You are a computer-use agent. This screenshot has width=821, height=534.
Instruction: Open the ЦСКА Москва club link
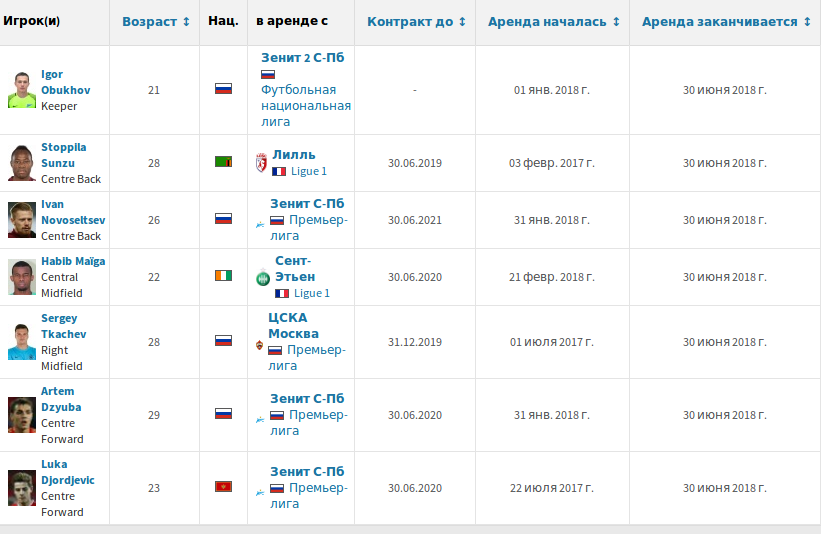[294, 325]
